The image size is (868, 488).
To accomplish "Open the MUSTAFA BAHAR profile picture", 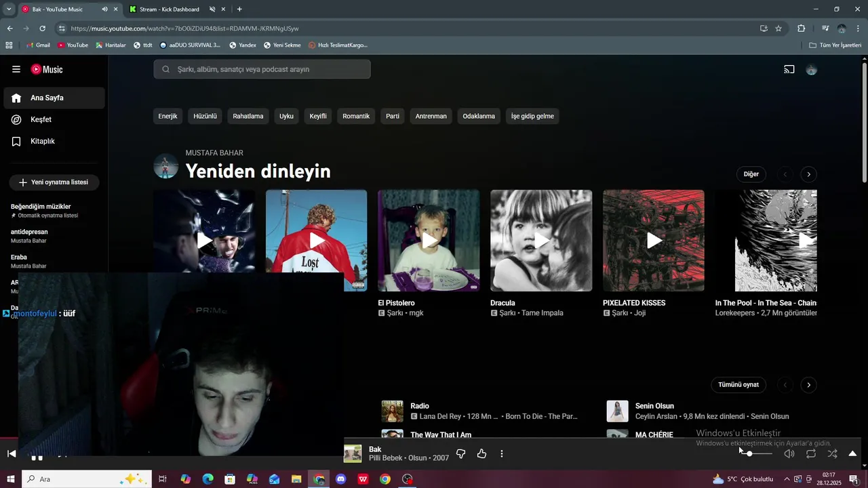I will [x=166, y=166].
